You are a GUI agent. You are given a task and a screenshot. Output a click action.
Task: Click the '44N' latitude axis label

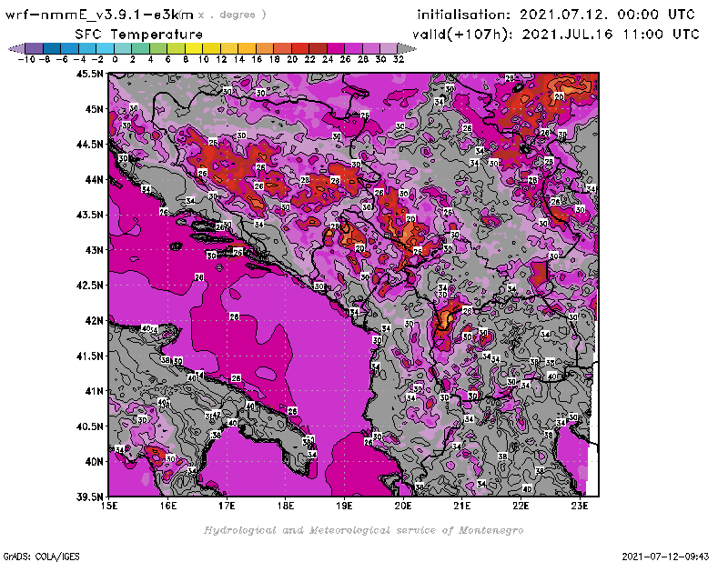(x=94, y=179)
